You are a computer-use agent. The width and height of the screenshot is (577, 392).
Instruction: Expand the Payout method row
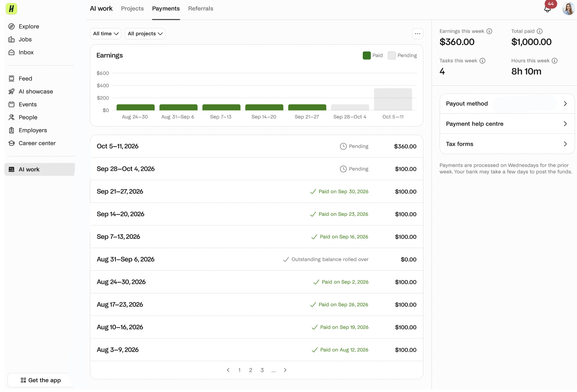point(507,104)
